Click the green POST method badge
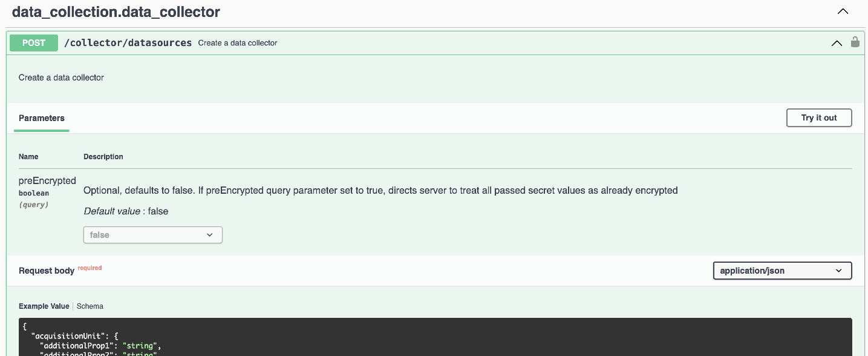Image resolution: width=868 pixels, height=356 pixels. 34,43
